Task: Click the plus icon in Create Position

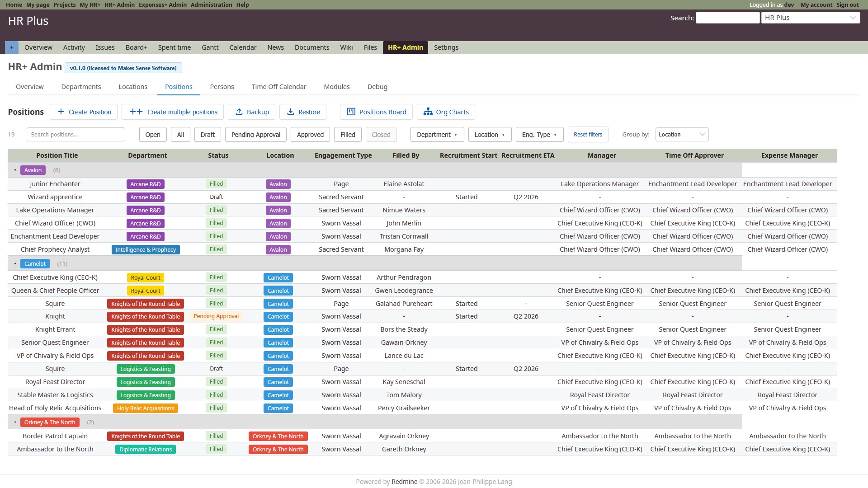Action: pyautogui.click(x=61, y=112)
